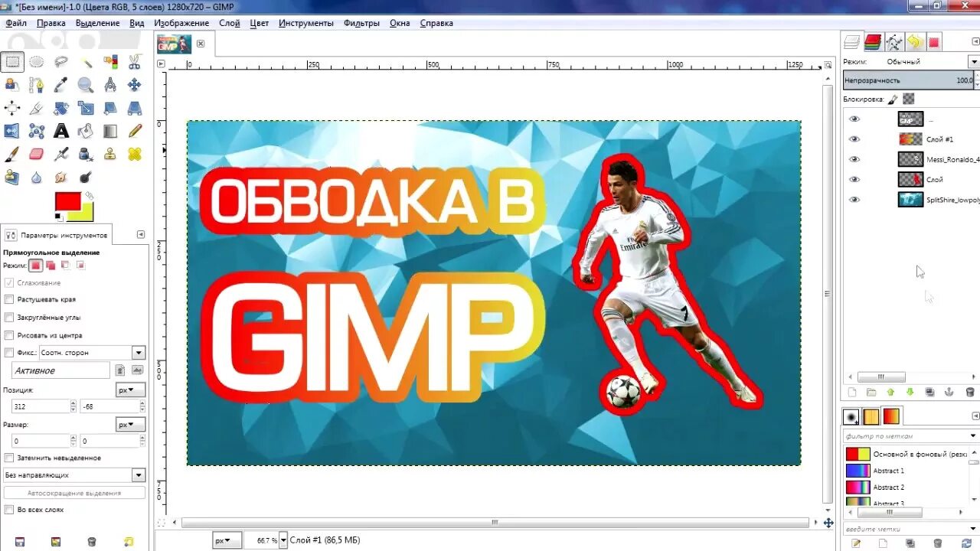The image size is (980, 551).
Task: Click the yellow background color swatch
Action: 86,214
